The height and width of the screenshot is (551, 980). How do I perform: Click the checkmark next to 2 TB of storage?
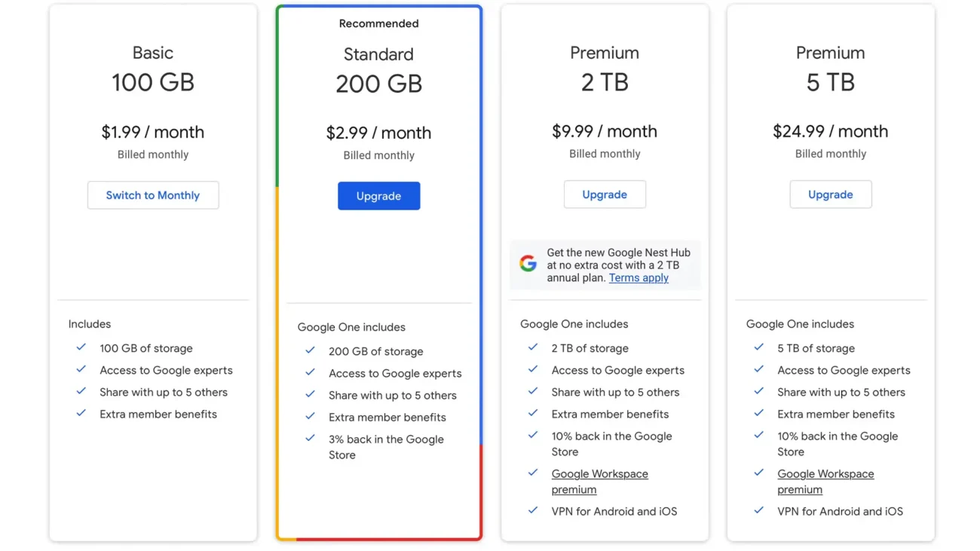coord(533,347)
